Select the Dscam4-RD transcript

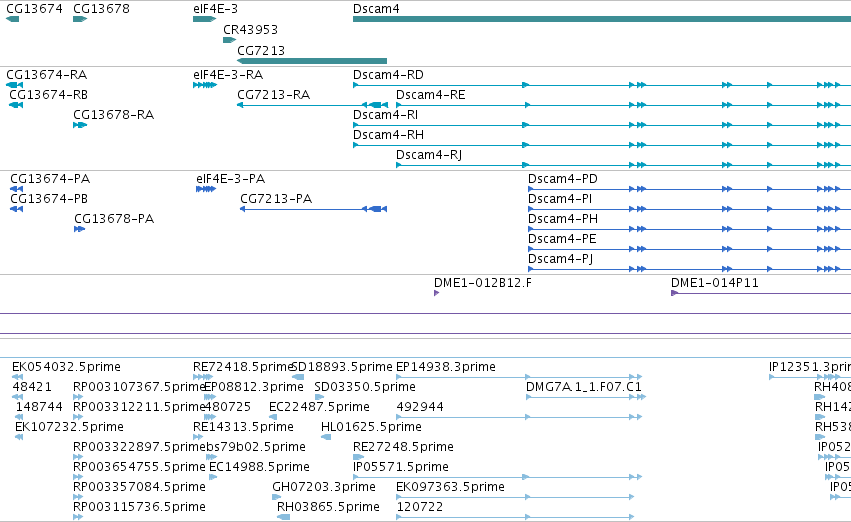tap(602, 85)
